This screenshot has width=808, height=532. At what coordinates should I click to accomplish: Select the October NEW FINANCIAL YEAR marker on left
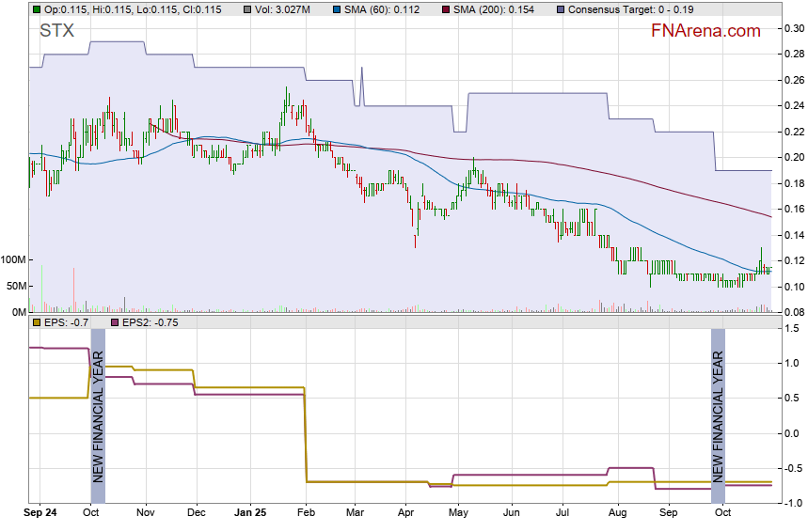pyautogui.click(x=98, y=406)
